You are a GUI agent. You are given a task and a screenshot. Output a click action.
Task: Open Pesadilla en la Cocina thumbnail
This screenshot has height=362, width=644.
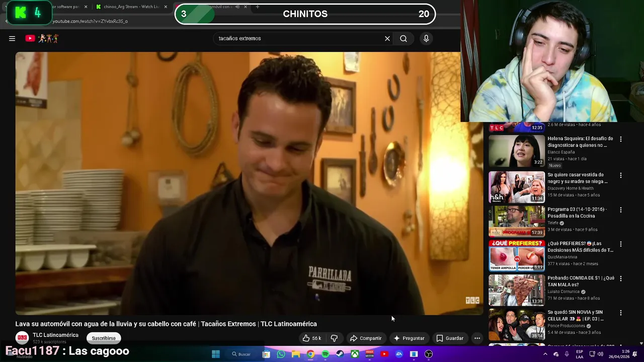pos(517,221)
